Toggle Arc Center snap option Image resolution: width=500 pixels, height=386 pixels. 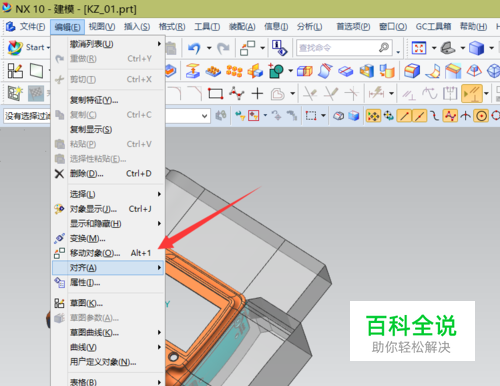pyautogui.click(x=481, y=116)
